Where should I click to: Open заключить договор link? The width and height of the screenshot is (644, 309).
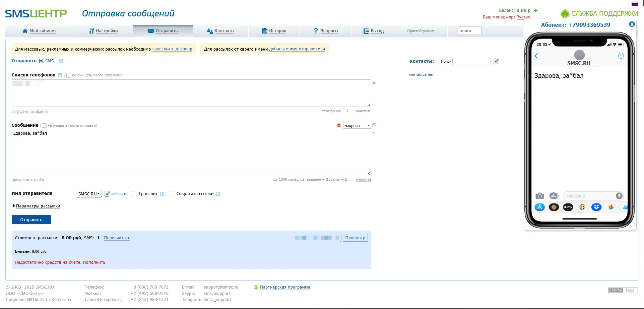(172, 49)
